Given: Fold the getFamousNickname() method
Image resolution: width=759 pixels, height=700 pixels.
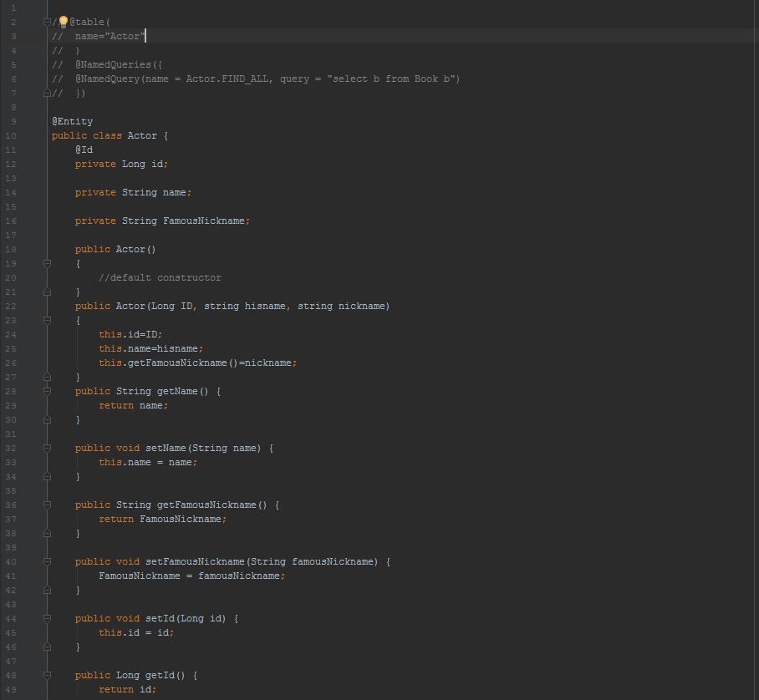Looking at the screenshot, I should coord(47,505).
